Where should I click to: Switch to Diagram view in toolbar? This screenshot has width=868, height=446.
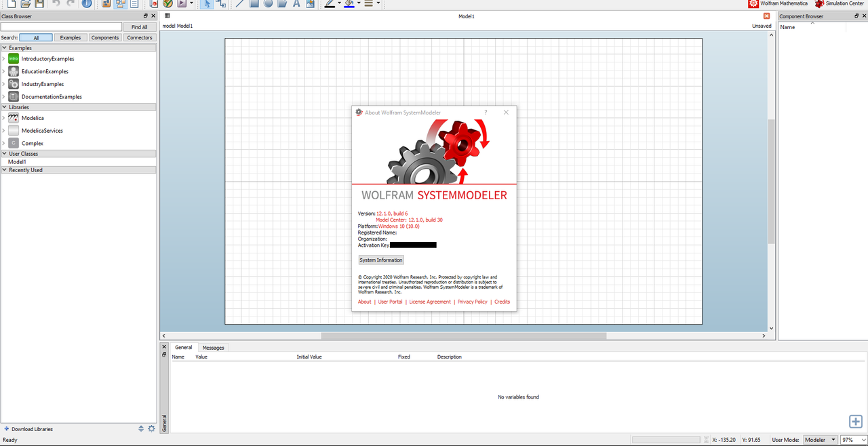click(120, 3)
